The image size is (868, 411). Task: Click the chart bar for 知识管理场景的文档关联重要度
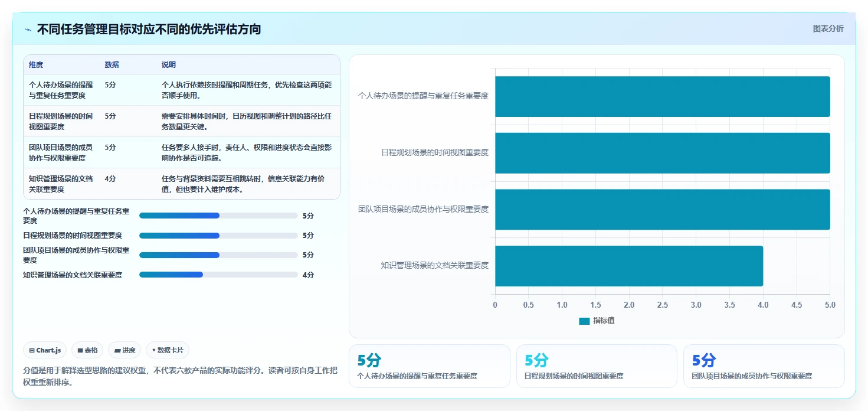tap(629, 266)
